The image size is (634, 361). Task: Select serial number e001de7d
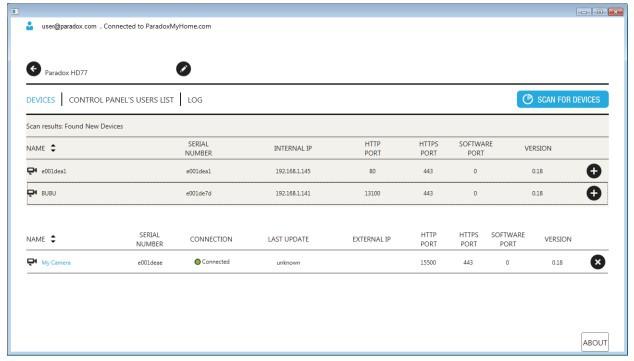[x=199, y=193]
